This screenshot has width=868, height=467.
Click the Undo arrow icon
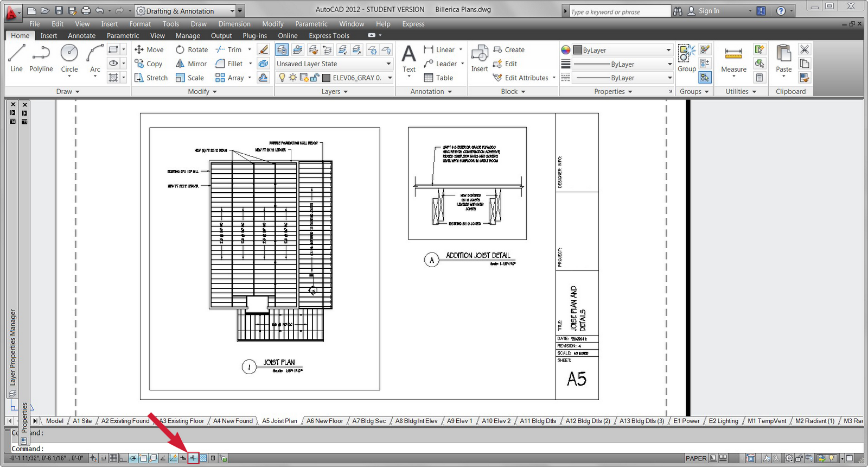(x=99, y=11)
